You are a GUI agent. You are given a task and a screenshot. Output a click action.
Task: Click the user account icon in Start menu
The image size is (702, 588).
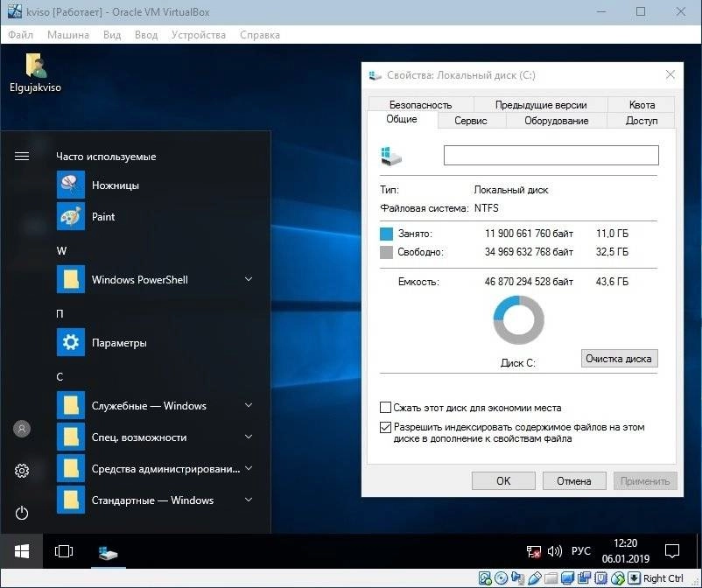pos(22,429)
